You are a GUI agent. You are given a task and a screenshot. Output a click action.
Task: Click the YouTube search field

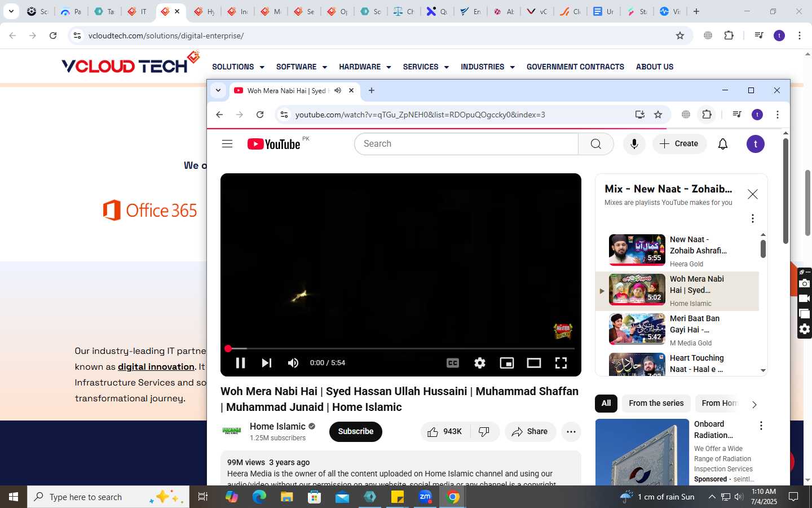(466, 144)
